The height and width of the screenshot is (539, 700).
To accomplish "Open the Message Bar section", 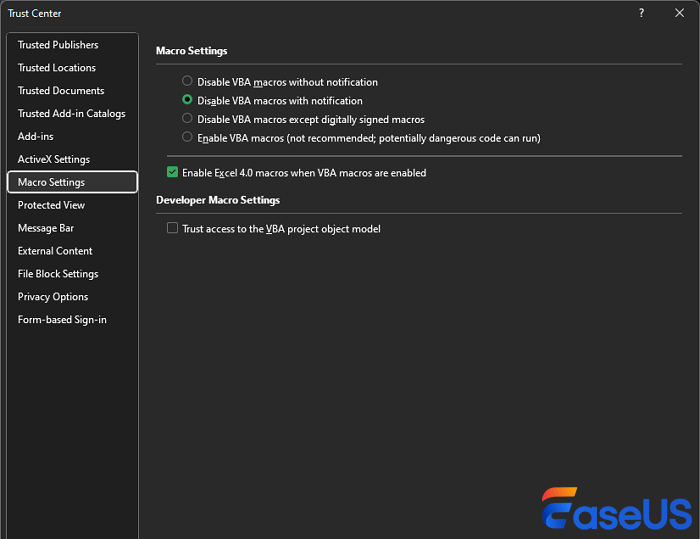I will point(46,228).
